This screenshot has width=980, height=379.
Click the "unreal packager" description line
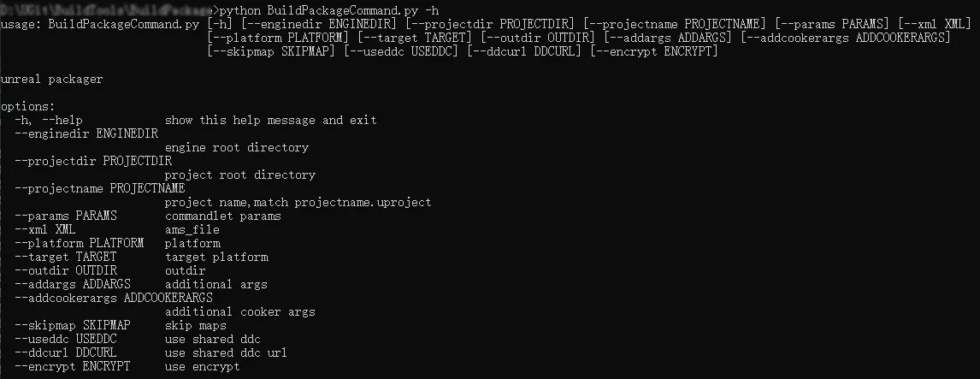pos(51,79)
